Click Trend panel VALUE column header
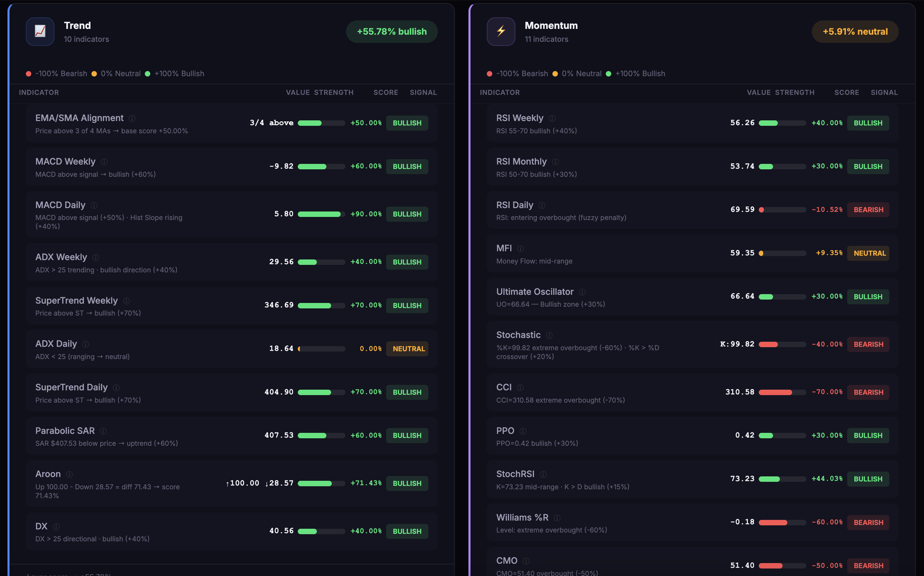Image resolution: width=924 pixels, height=576 pixels. tap(297, 92)
